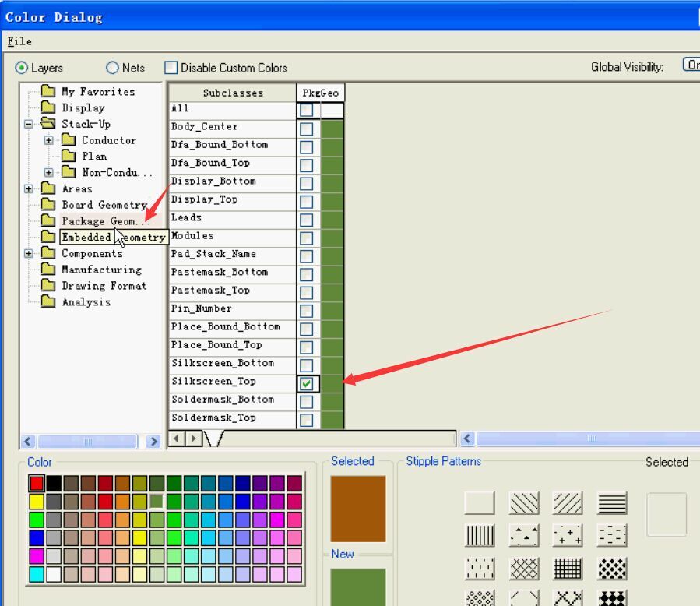Select the plus-signs stipple pattern

click(x=568, y=535)
